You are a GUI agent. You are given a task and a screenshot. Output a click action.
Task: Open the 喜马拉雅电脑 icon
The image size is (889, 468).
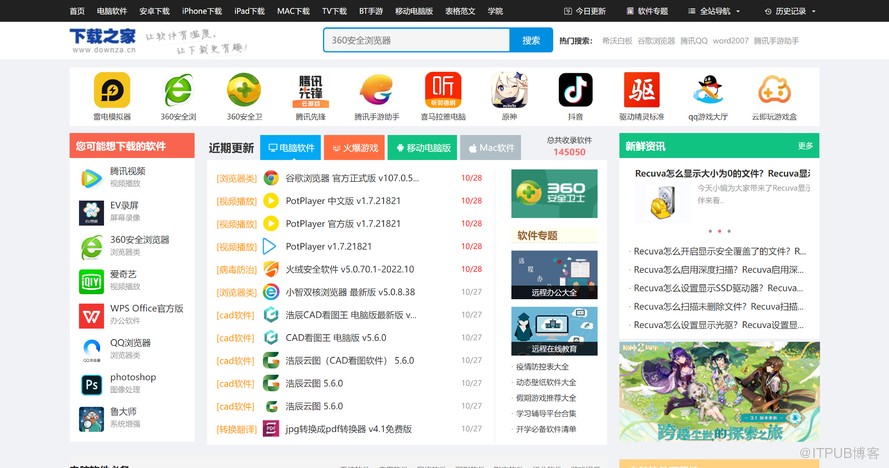click(x=443, y=90)
